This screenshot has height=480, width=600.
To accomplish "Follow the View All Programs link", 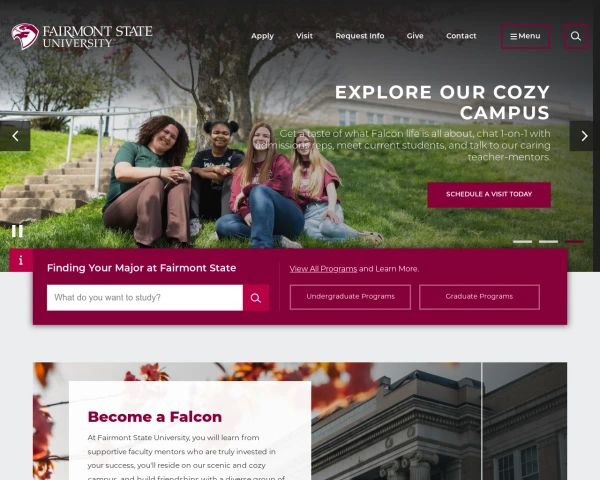I will tap(323, 269).
